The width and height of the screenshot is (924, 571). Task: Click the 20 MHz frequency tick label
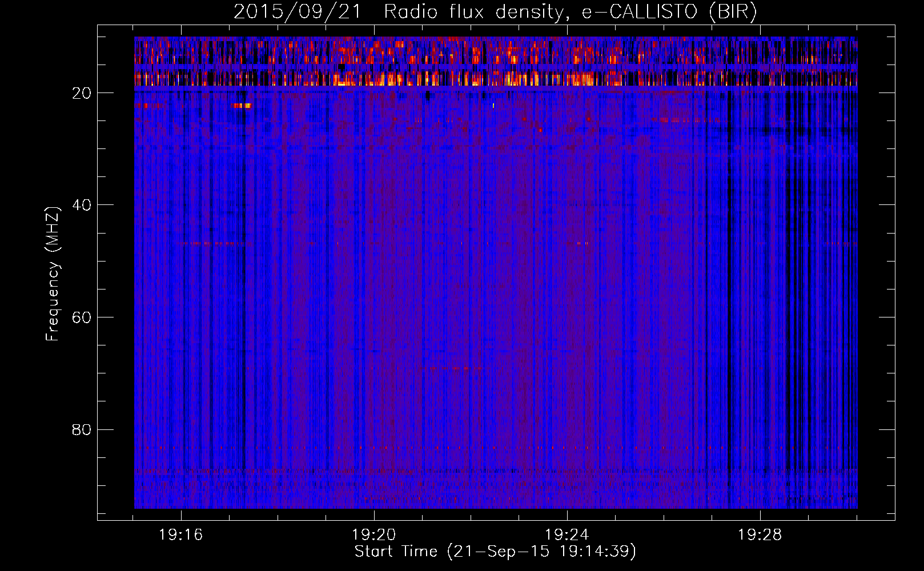click(82, 93)
